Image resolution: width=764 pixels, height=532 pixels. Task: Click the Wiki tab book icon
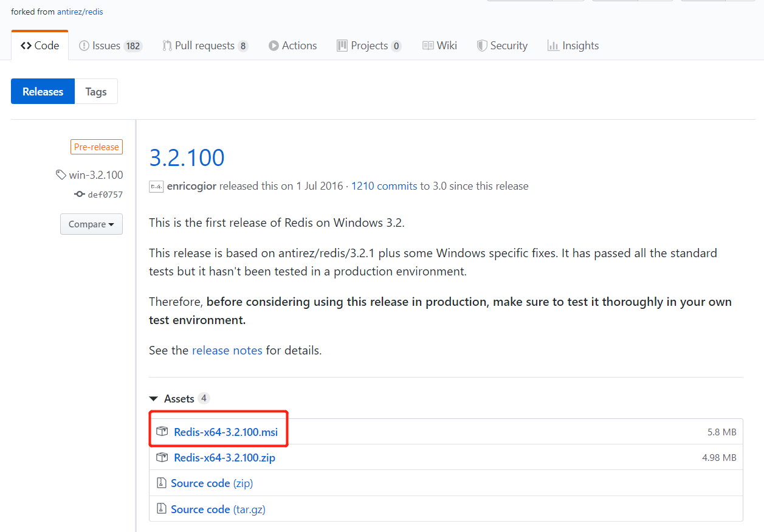(x=428, y=46)
